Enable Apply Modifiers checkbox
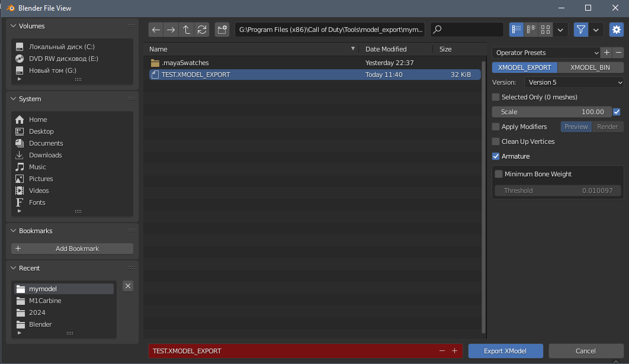This screenshot has width=629, height=364. 496,127
